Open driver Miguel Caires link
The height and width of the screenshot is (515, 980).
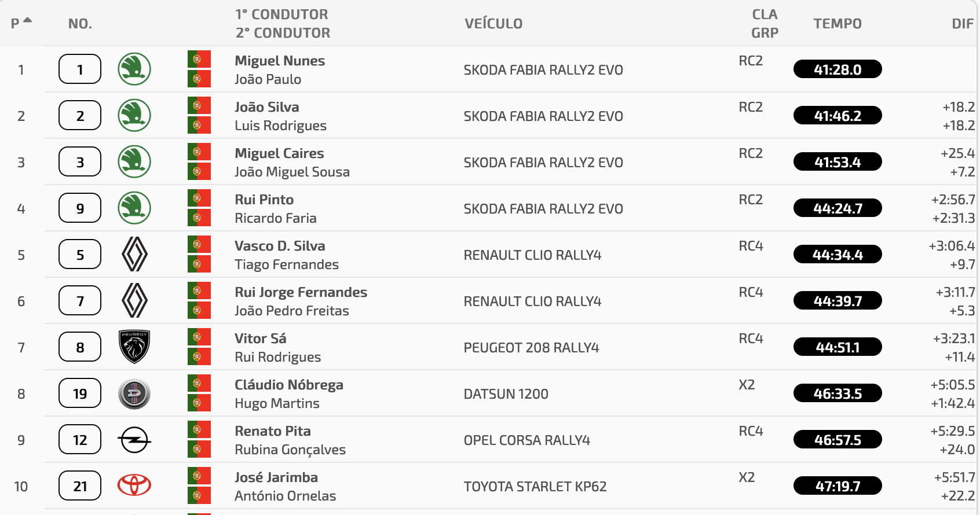tap(279, 153)
